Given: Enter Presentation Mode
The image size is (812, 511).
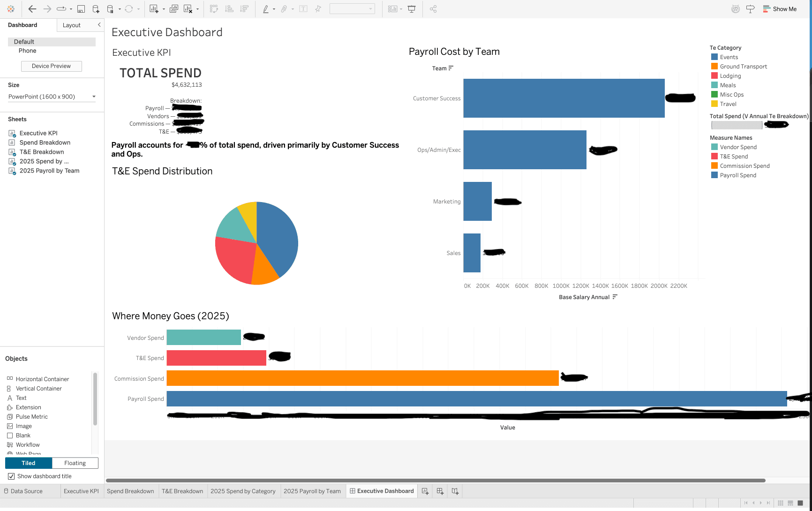Looking at the screenshot, I should click(x=411, y=8).
